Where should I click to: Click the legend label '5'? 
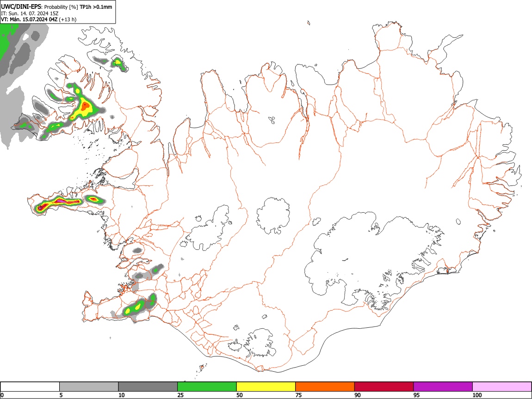coord(61,395)
